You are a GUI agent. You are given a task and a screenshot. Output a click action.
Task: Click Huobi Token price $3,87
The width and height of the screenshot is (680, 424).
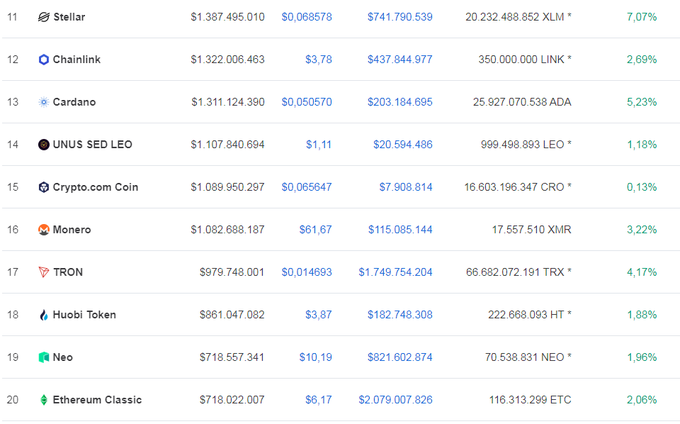pyautogui.click(x=319, y=315)
